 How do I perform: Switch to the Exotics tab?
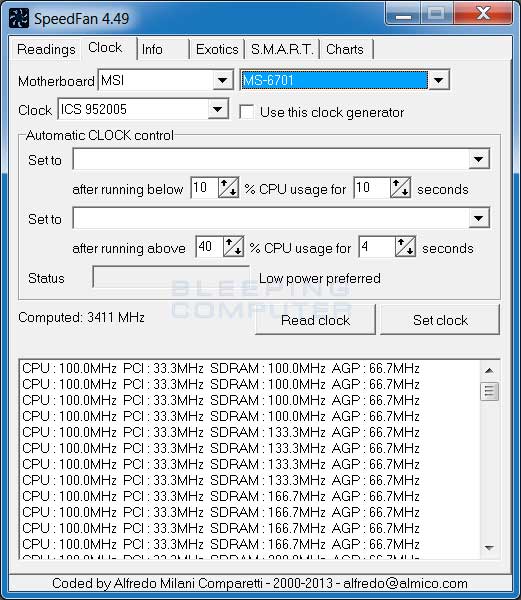pos(217,49)
